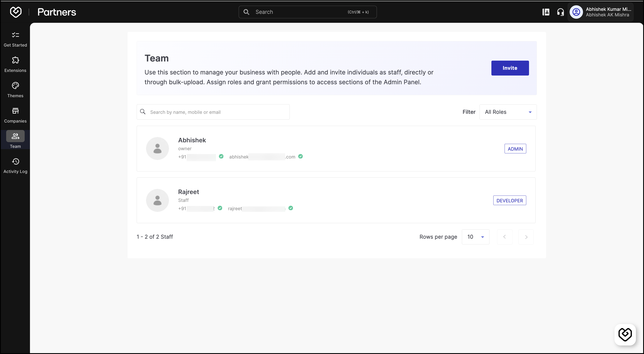Click the verified check next to Rajreet's email

click(x=291, y=208)
